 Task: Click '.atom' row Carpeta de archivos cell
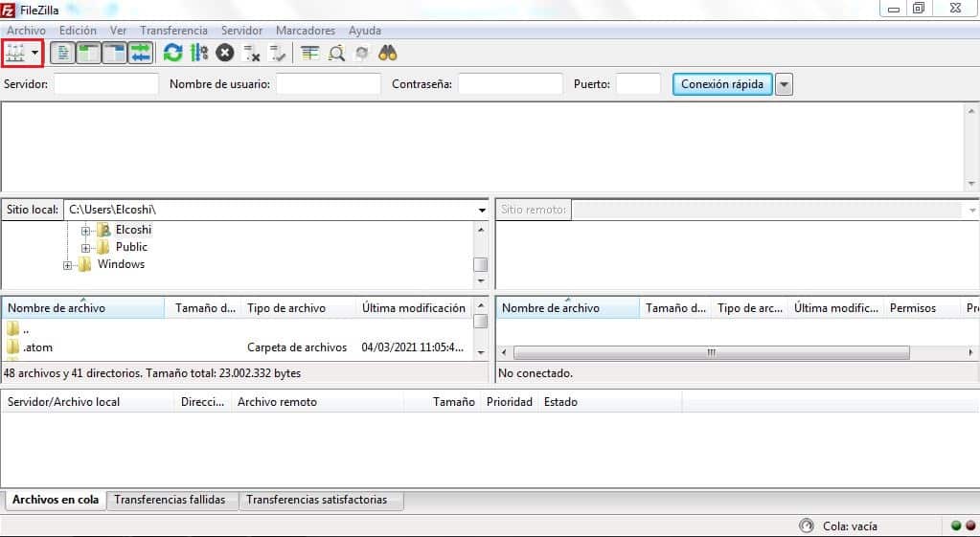click(x=297, y=347)
